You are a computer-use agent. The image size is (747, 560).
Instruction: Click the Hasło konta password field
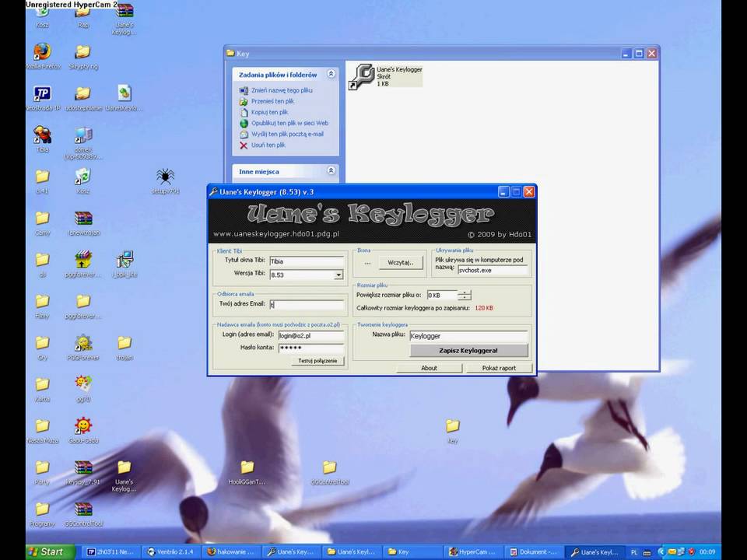pyautogui.click(x=310, y=348)
